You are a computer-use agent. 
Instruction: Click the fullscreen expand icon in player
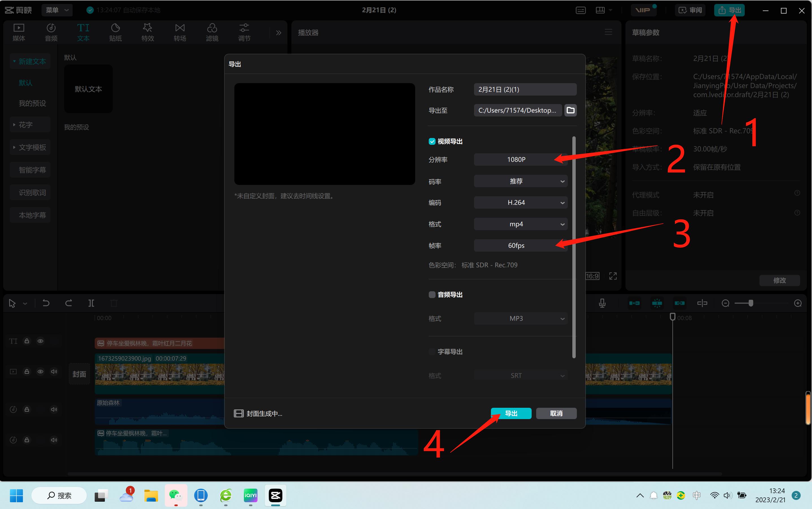[613, 276]
